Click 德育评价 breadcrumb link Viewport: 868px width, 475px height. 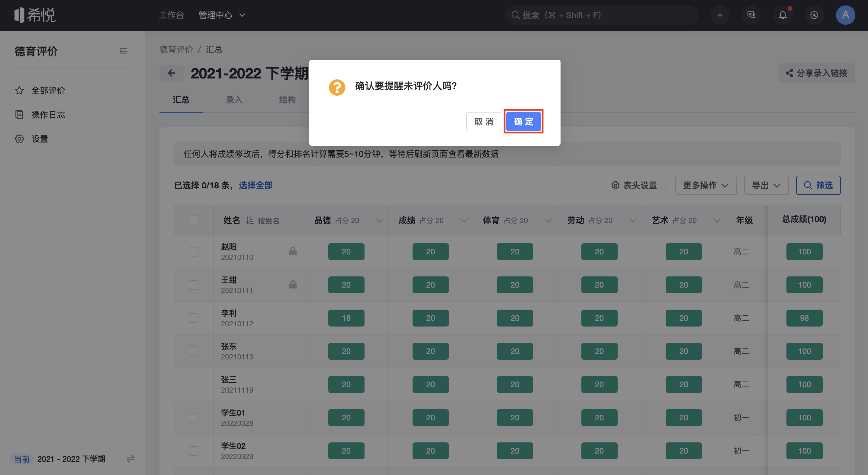coord(176,49)
